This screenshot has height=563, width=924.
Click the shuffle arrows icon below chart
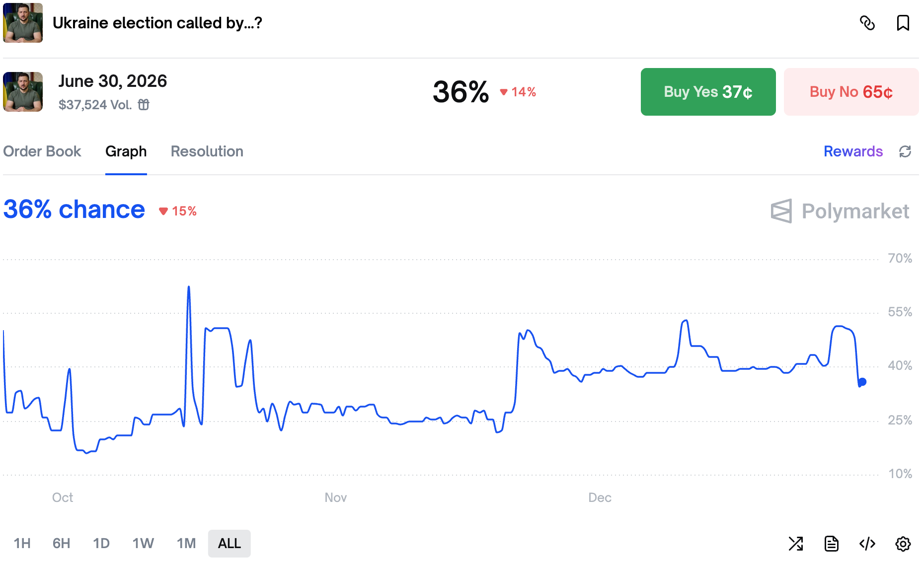796,544
